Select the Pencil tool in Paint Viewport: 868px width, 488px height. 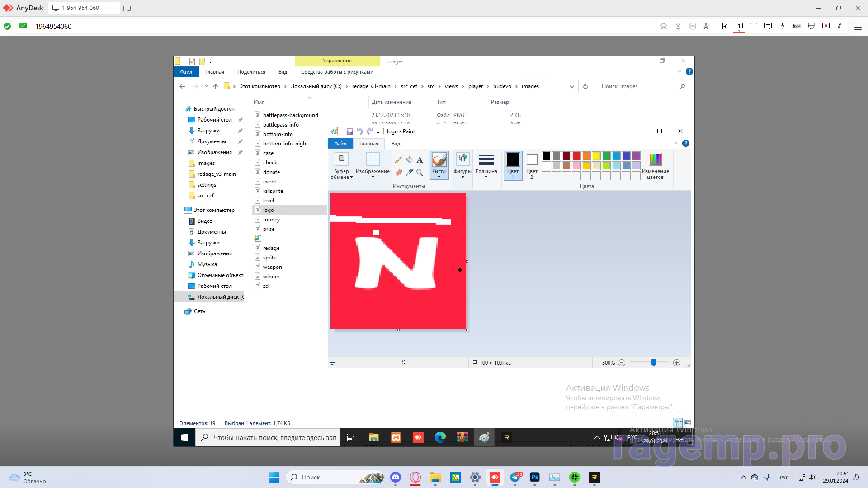click(x=398, y=160)
